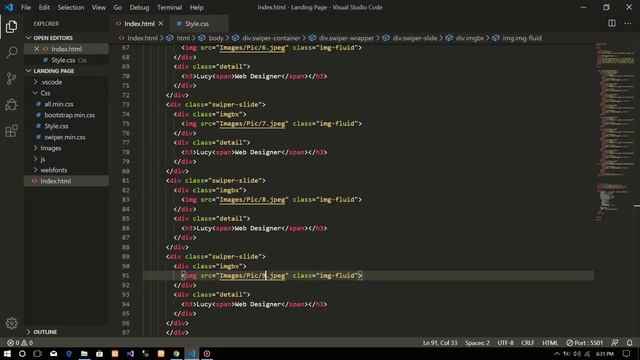Click UTF-8 encoding in status bar
640x360 pixels.
pos(505,343)
